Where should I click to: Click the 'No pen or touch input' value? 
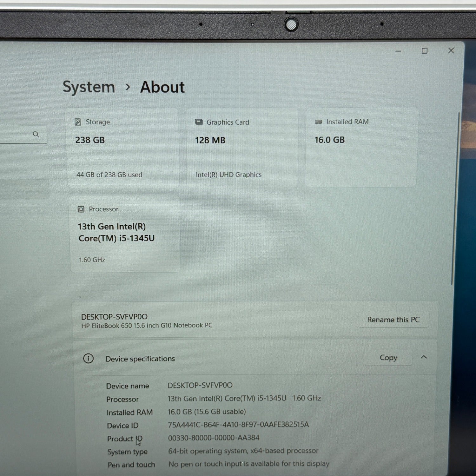[x=249, y=464]
